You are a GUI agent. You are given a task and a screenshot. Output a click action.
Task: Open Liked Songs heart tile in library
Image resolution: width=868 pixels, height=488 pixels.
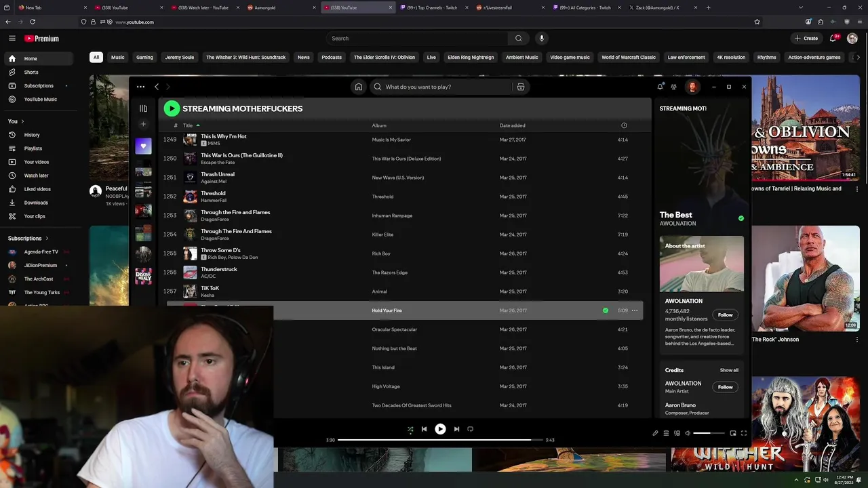pos(143,146)
